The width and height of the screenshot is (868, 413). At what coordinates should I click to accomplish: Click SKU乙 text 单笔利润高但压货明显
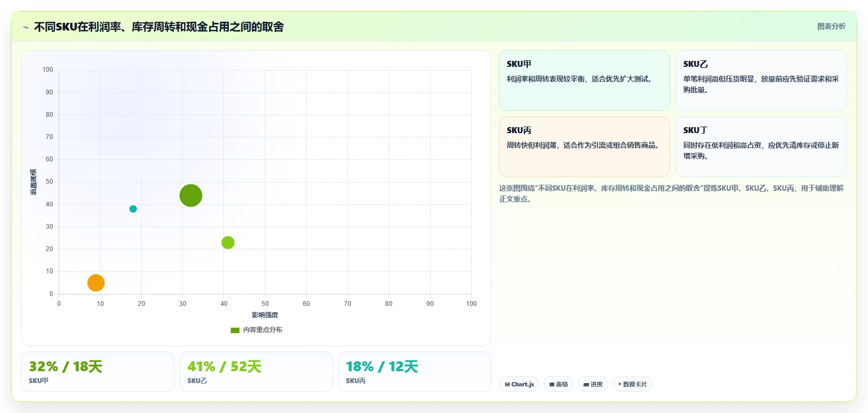coord(719,79)
